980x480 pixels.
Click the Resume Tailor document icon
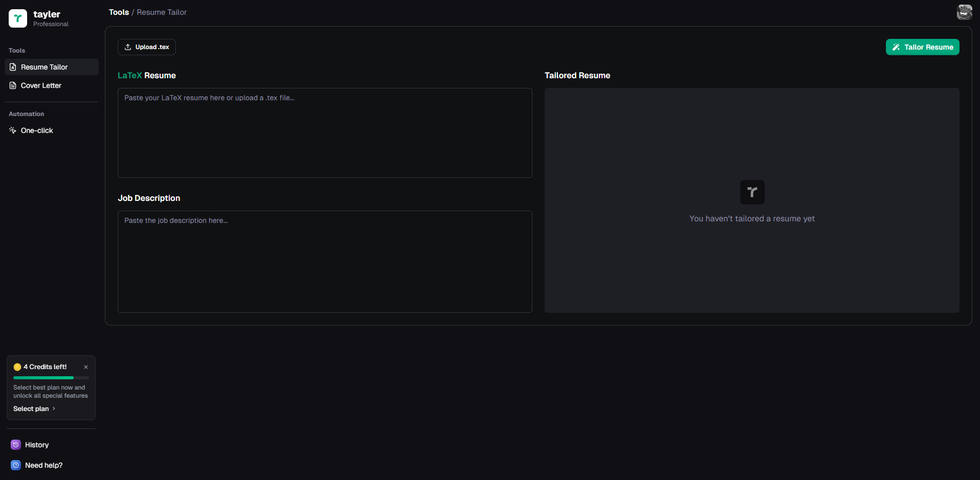point(13,67)
